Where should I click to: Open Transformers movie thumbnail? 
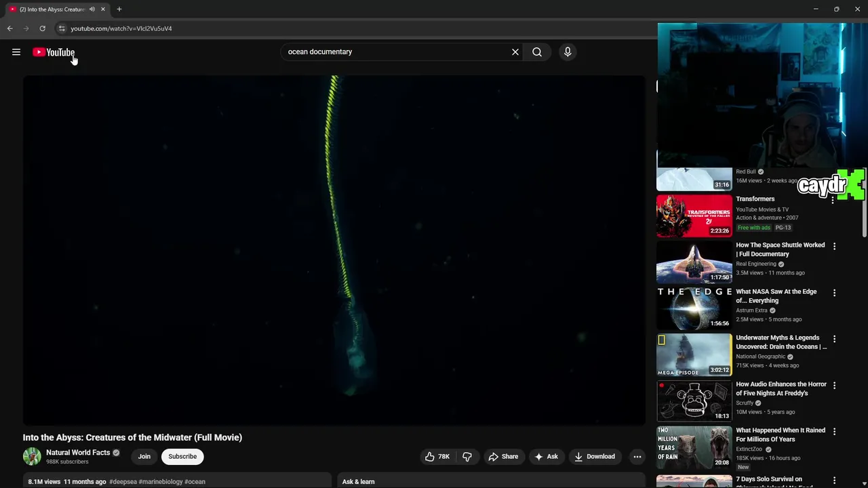694,216
